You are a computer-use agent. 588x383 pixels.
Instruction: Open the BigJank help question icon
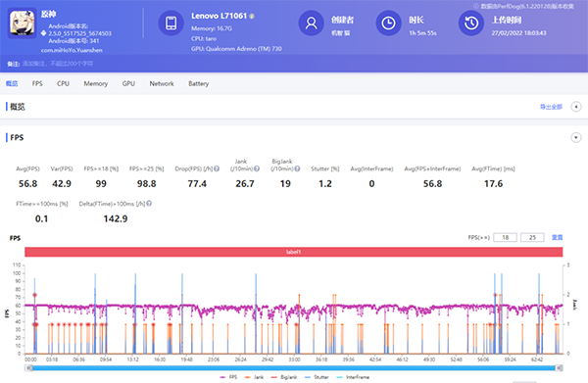(297, 169)
